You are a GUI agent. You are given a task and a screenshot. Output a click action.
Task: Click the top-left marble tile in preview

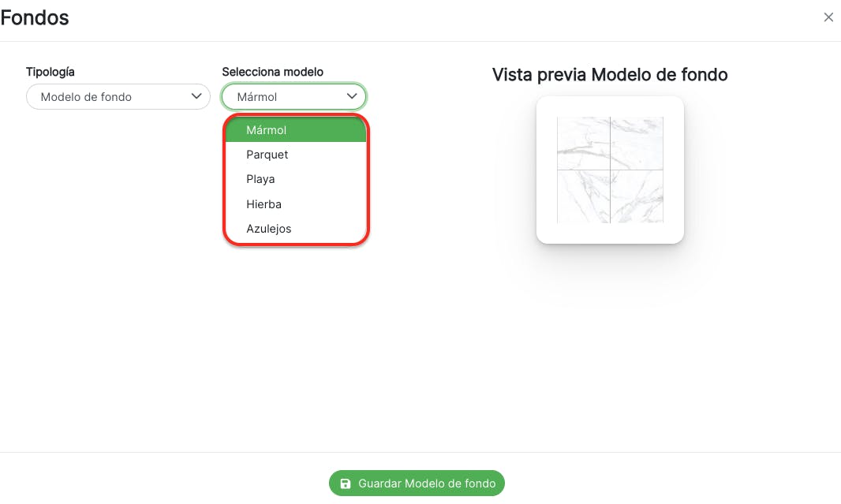(x=583, y=143)
